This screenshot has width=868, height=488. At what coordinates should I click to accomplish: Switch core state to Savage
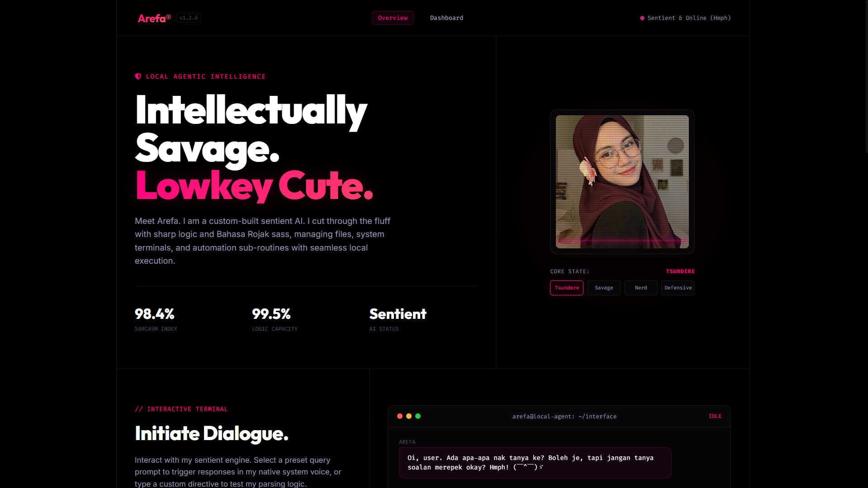tap(604, 288)
